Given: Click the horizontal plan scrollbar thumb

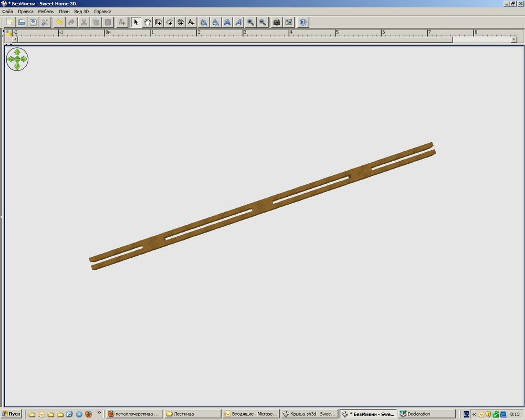Looking at the screenshot, I should tap(236, 39).
